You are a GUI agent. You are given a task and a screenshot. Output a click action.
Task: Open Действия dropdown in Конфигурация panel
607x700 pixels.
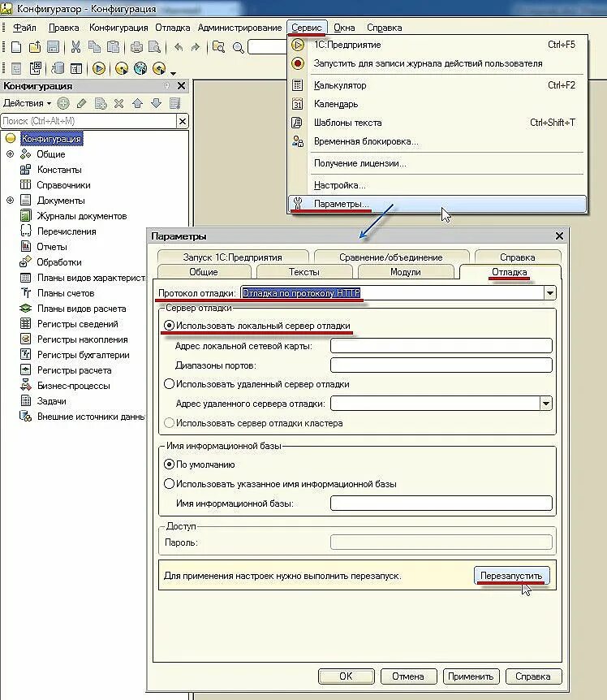pyautogui.click(x=27, y=103)
